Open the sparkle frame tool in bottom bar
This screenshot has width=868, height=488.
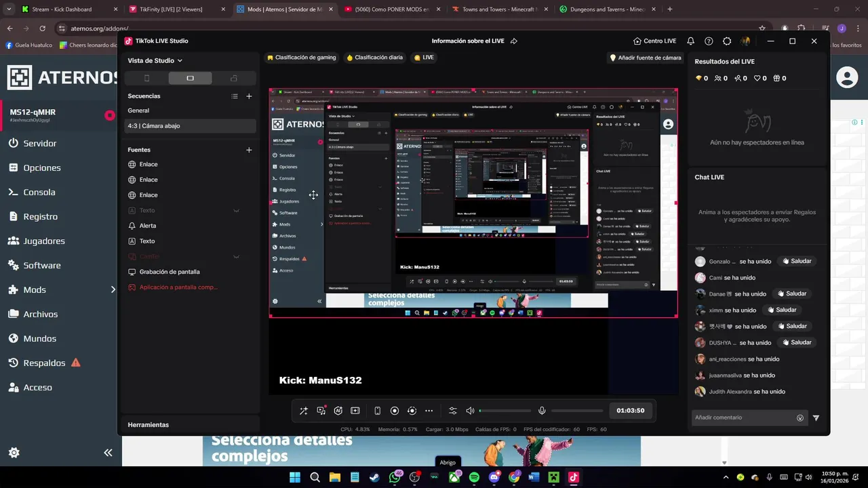355,411
